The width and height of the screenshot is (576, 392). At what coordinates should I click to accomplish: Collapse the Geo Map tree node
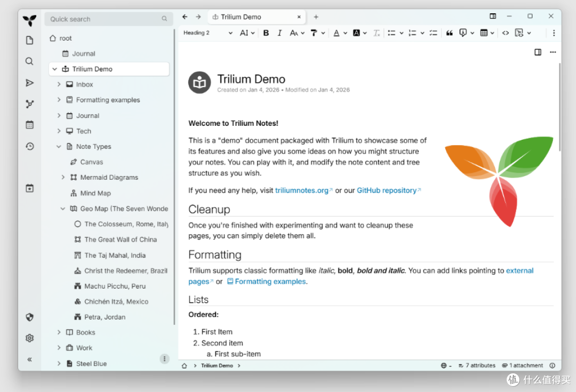tap(63, 209)
